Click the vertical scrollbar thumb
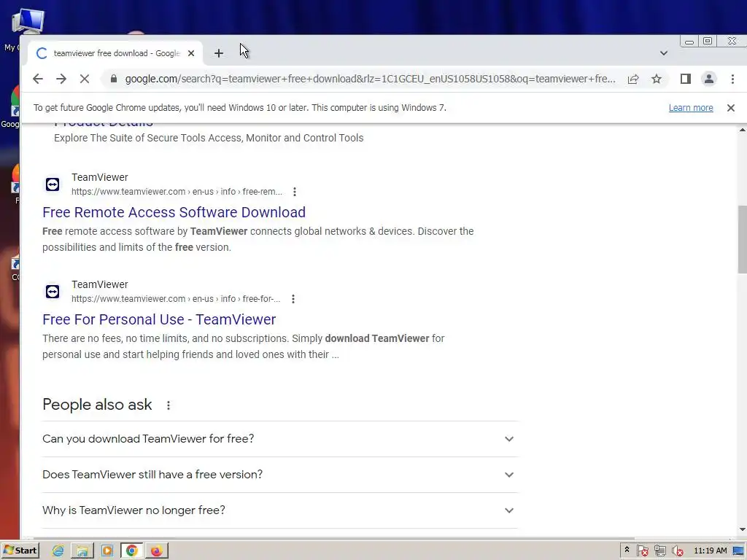 742,239
